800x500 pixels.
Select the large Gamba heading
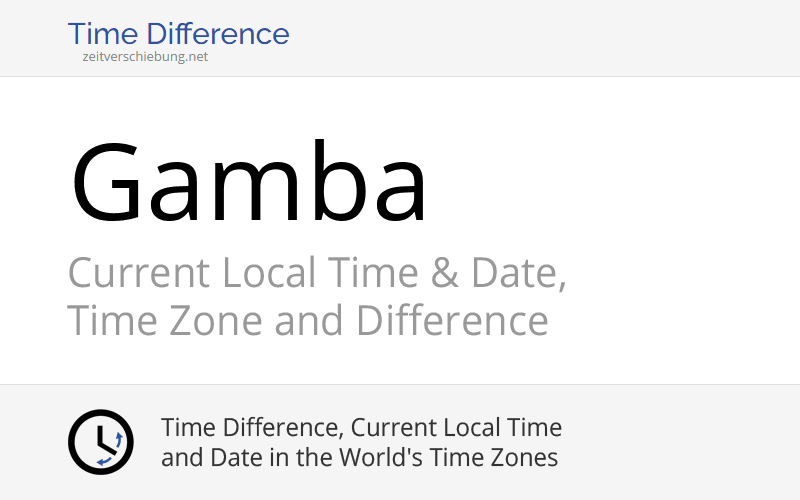(249, 185)
